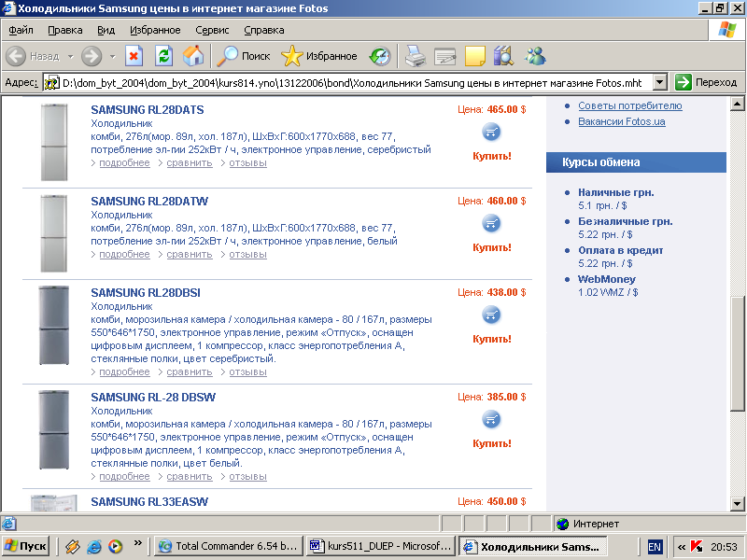Click the SAMSUNG RL28DATS refrigerator thumbnail
Viewport: 747px width, 560px height.
pos(54,142)
